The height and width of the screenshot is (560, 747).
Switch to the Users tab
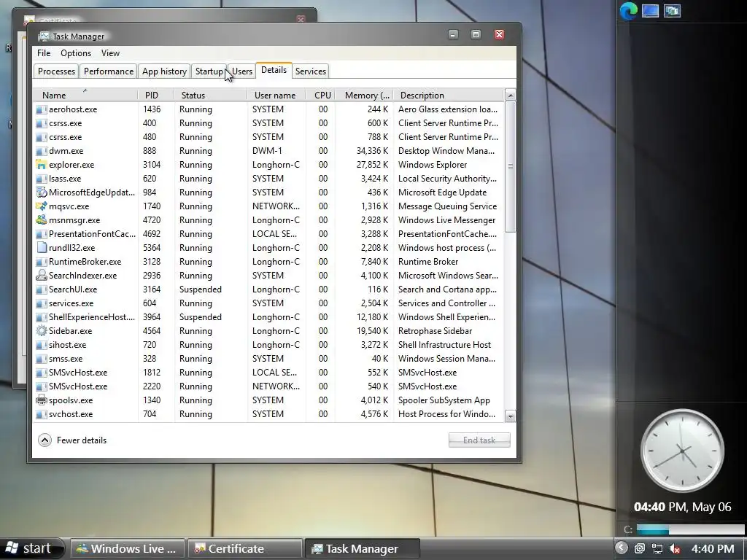click(242, 71)
